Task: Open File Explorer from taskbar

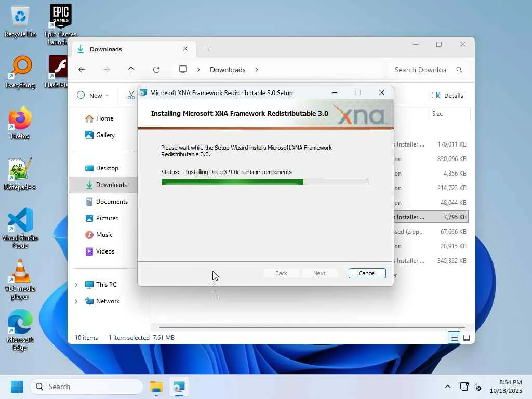Action: [156, 387]
